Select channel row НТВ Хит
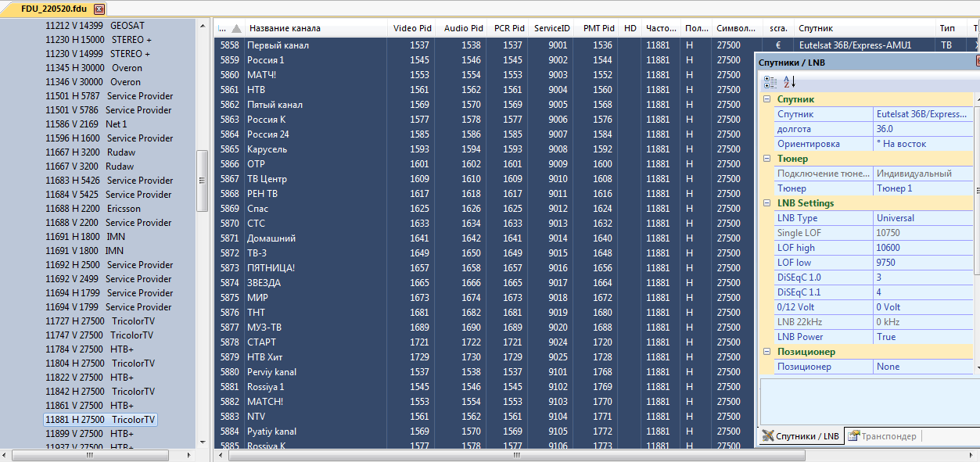Screen dimensions: 980x462 tap(486, 357)
